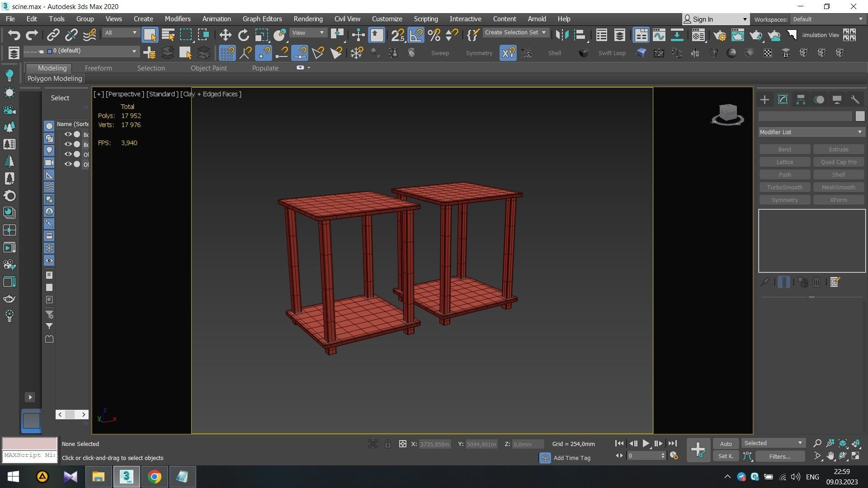Open the selection filter All dropdown
This screenshot has width=868, height=488.
point(120,33)
